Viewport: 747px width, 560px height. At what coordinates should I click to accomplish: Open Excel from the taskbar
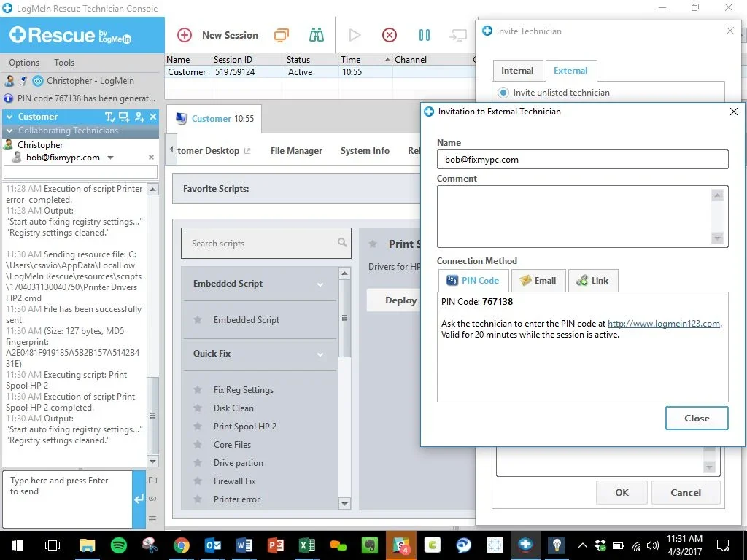point(306,545)
